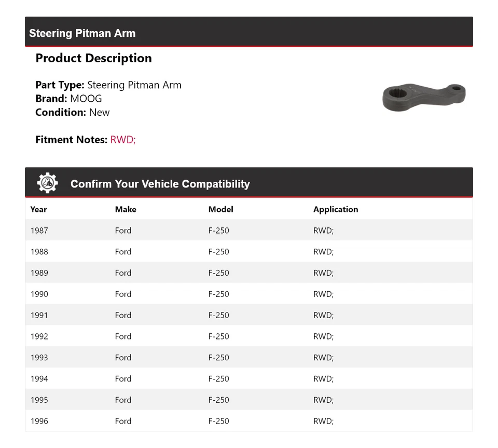Select the 1993 year cell
This screenshot has height=448, width=498.
click(39, 358)
